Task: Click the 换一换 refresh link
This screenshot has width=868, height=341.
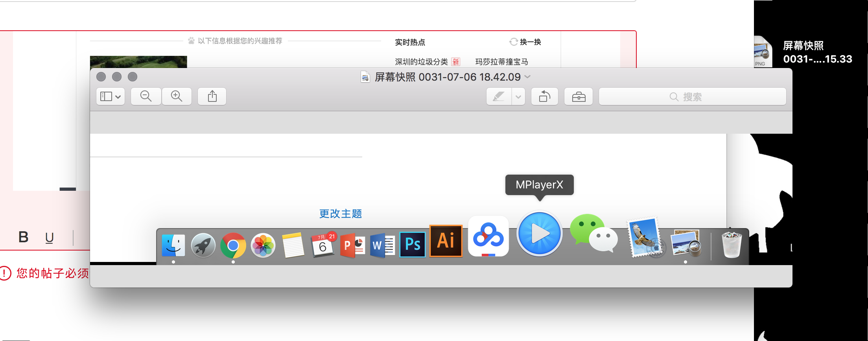Action: 525,42
